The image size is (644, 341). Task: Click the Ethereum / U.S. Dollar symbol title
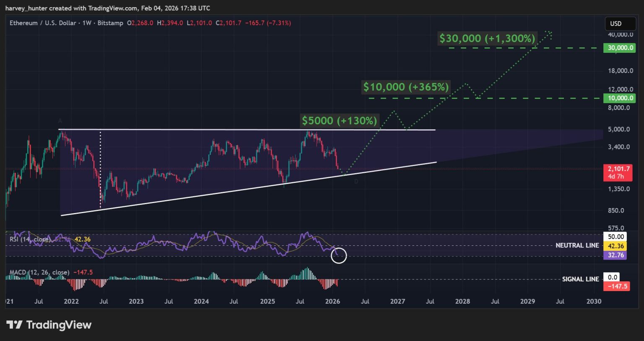(43, 23)
